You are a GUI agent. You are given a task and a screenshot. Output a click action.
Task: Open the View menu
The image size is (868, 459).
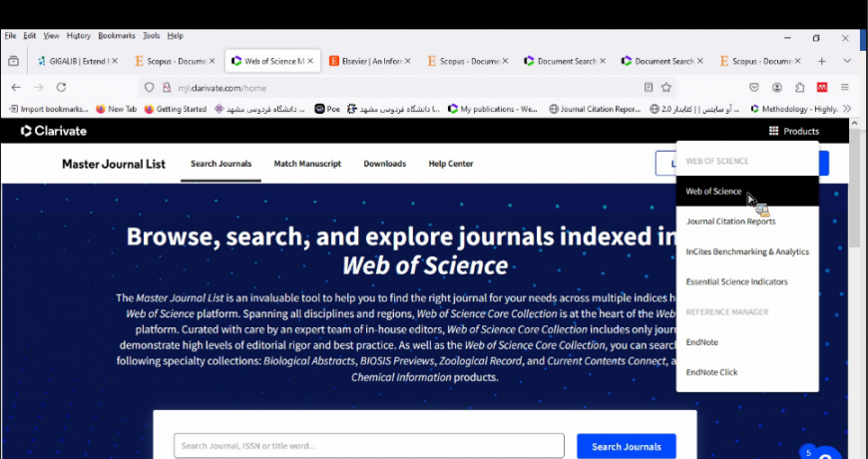point(51,36)
